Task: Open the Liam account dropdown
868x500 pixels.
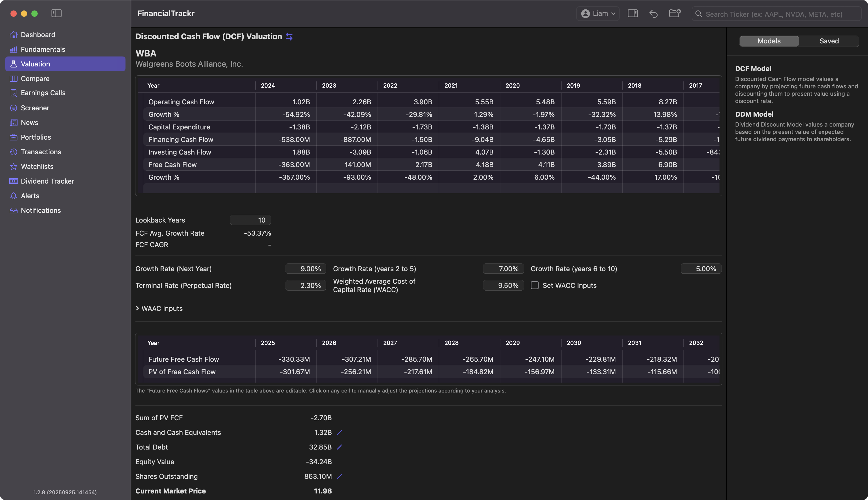Action: coord(598,13)
